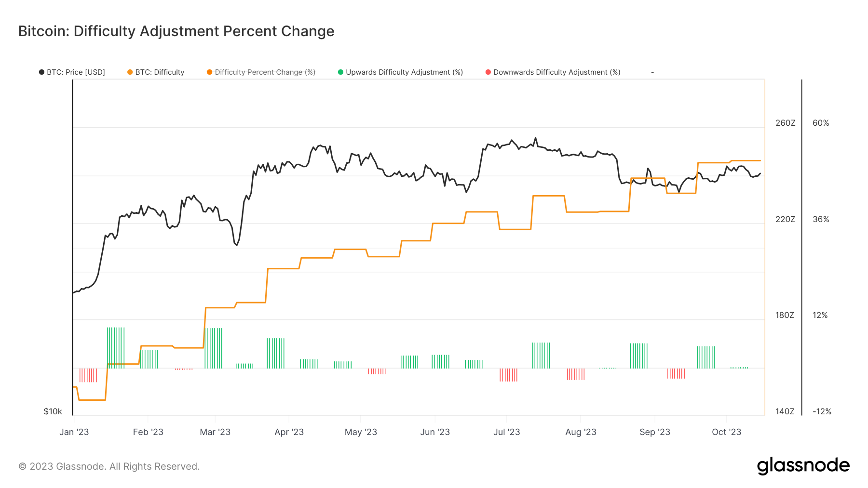
Task: Toggle BTC: Difficulty legend entry
Action: [156, 72]
